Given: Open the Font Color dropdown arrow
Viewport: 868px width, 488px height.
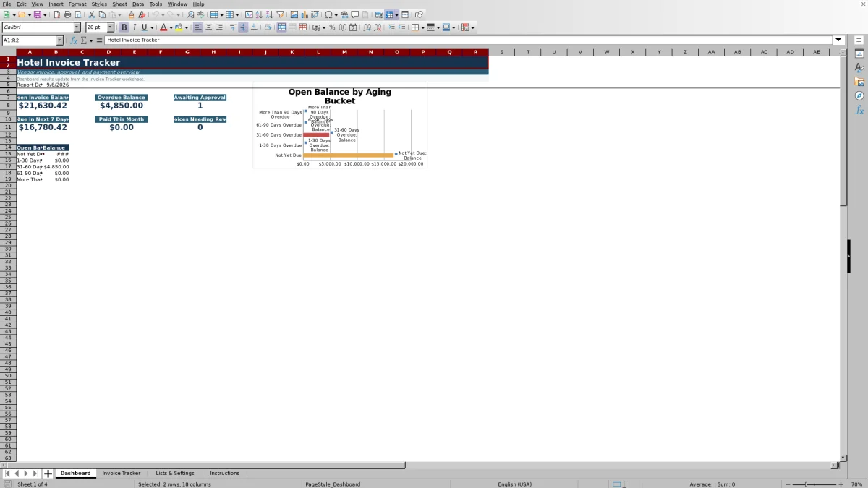Looking at the screenshot, I should coord(171,27).
